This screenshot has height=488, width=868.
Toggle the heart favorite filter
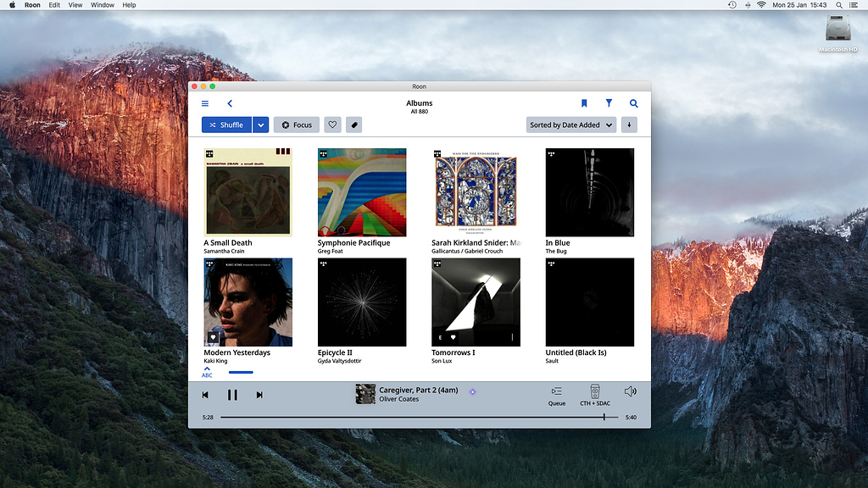[x=332, y=125]
